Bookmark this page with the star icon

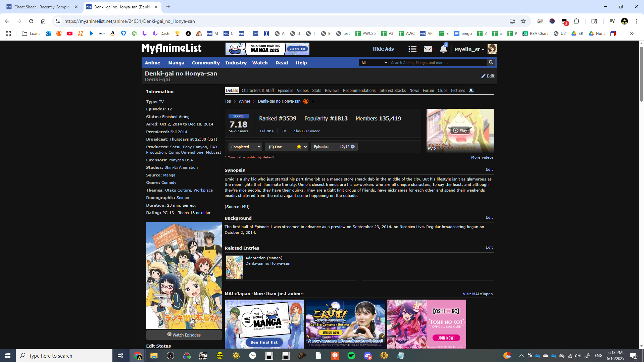523,21
